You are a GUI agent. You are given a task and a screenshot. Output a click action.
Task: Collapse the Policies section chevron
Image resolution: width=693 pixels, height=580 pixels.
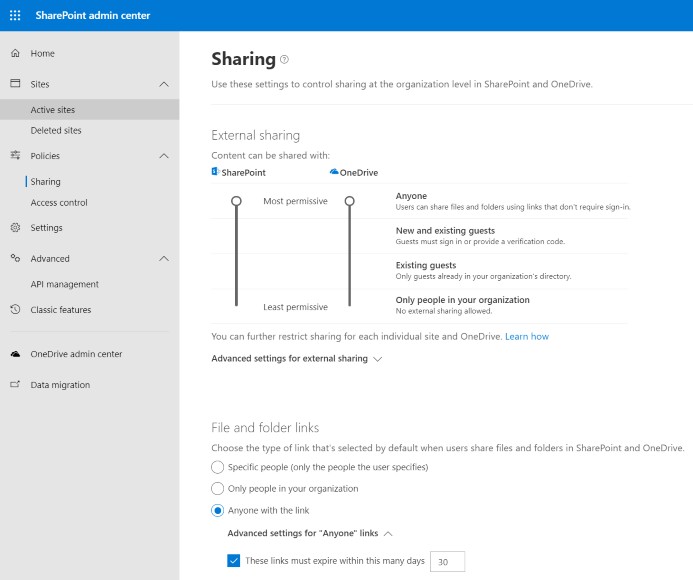[x=164, y=156]
